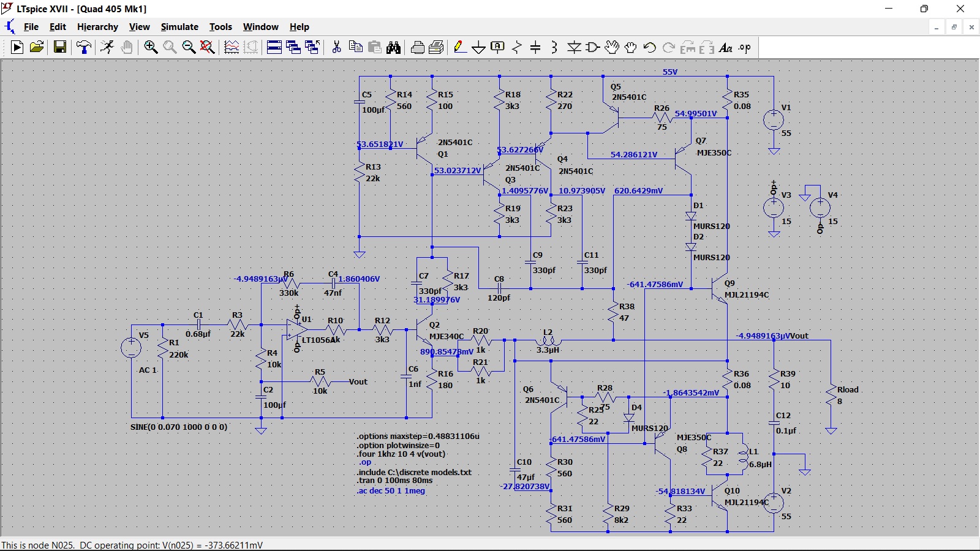Open the Hierarchy menu
Viewport: 980px width, 551px height.
coord(97,27)
